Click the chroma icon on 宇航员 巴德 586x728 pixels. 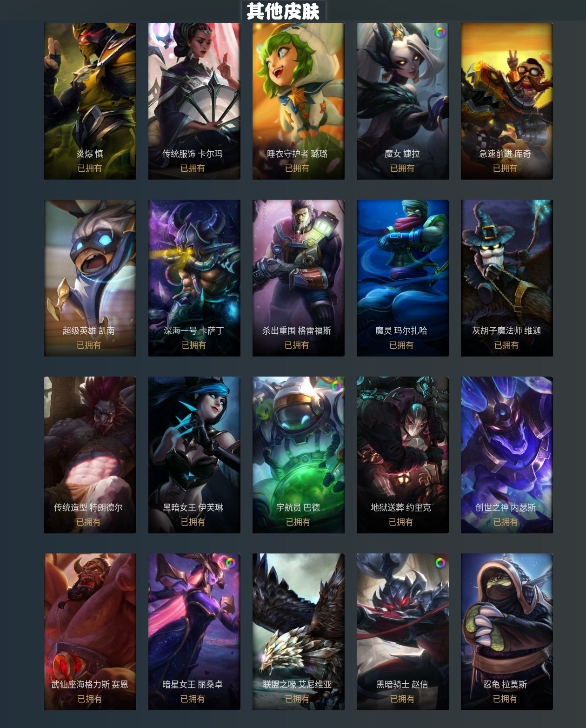[336, 386]
